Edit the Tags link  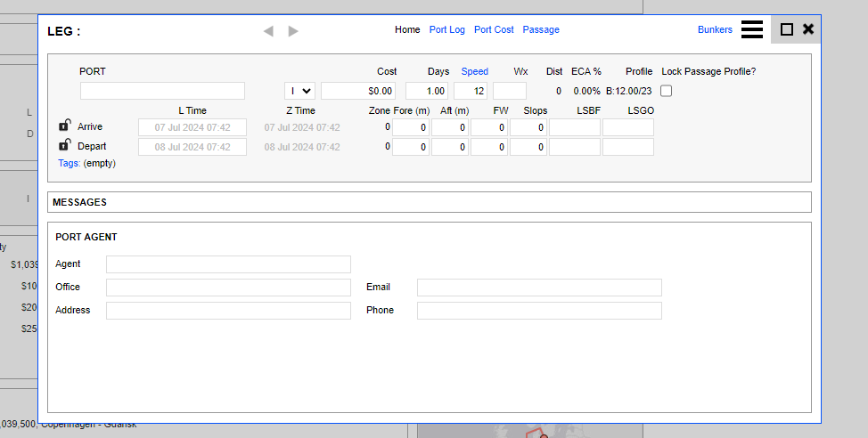69,164
